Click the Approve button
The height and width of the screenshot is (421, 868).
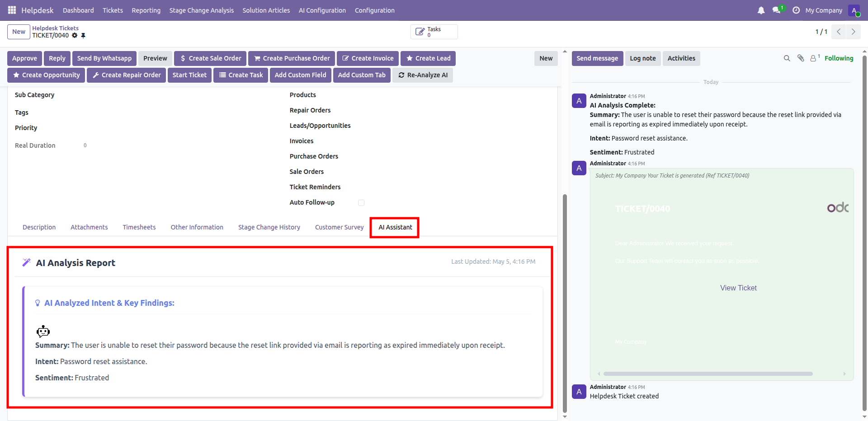click(x=25, y=58)
